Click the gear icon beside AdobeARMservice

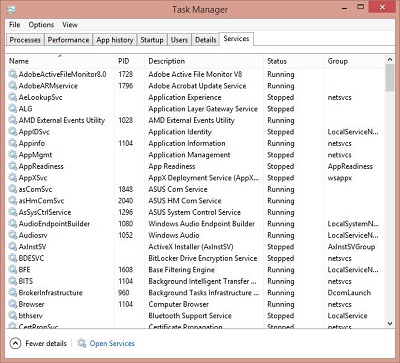(13, 86)
